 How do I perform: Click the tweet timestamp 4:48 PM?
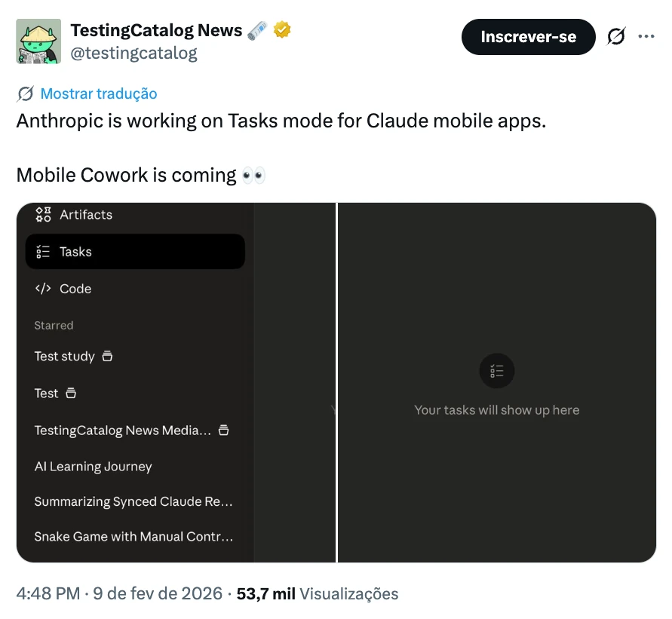pos(48,593)
